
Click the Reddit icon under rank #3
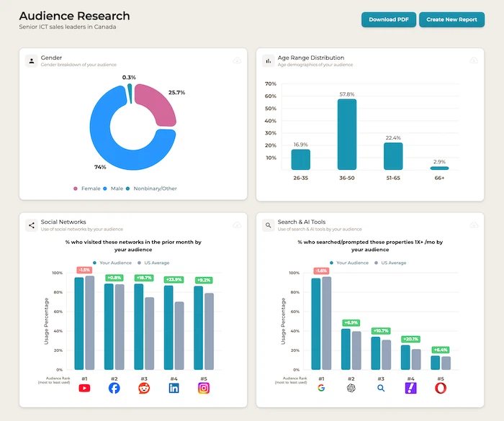tap(144, 388)
